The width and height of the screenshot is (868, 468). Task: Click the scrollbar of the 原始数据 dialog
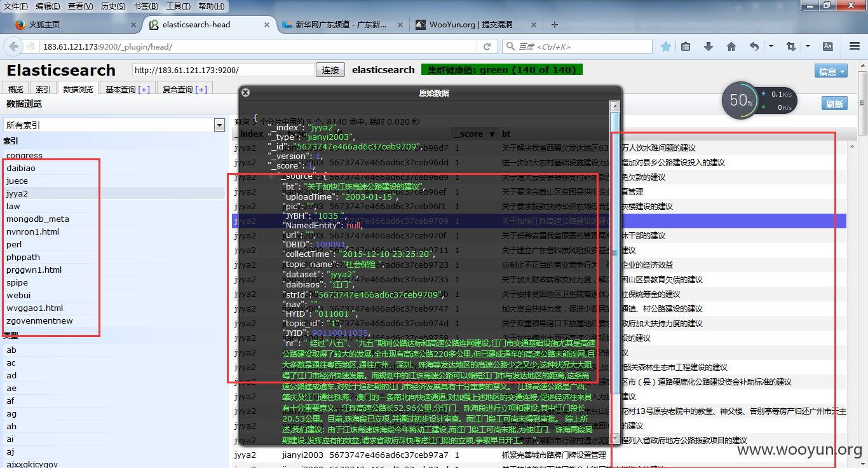(x=614, y=254)
